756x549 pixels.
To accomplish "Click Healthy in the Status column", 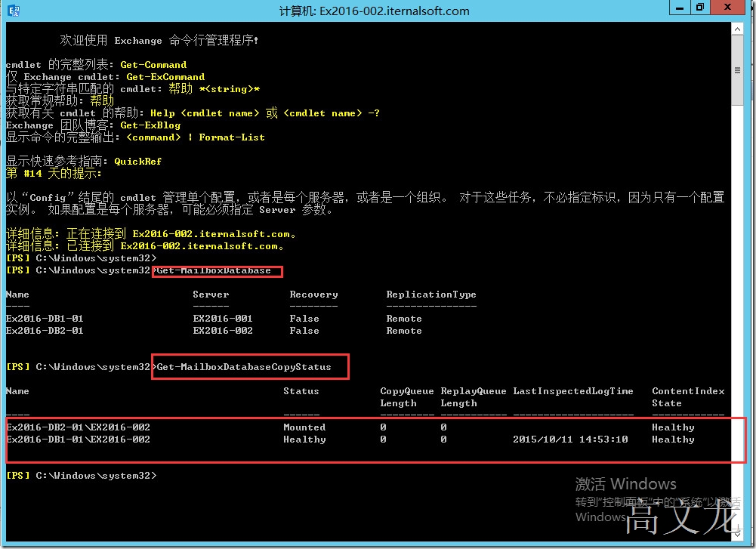I will click(x=304, y=440).
